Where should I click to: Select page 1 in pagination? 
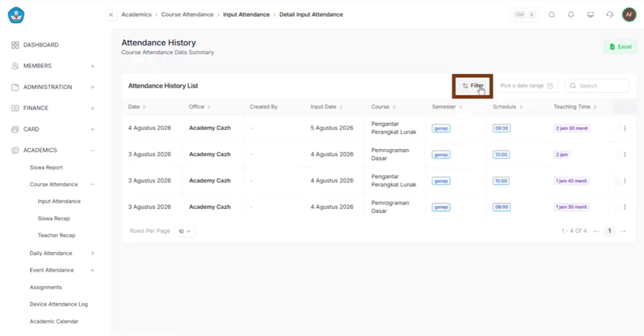(x=609, y=231)
